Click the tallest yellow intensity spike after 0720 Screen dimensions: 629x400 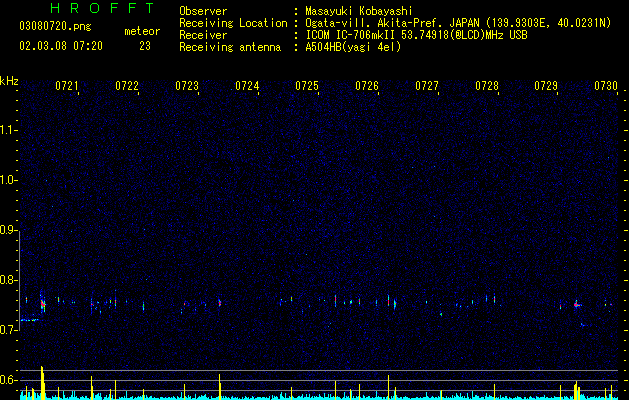pyautogui.click(x=42, y=382)
